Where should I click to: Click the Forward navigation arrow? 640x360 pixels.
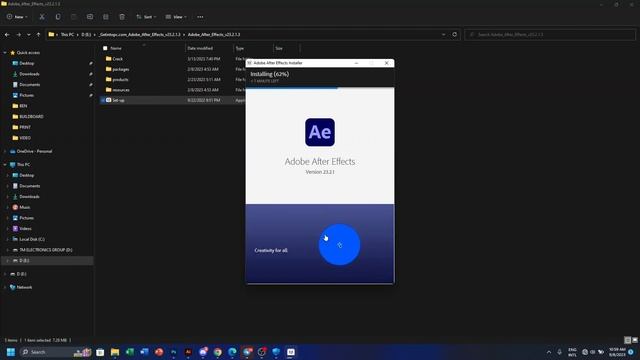pyautogui.click(x=18, y=35)
